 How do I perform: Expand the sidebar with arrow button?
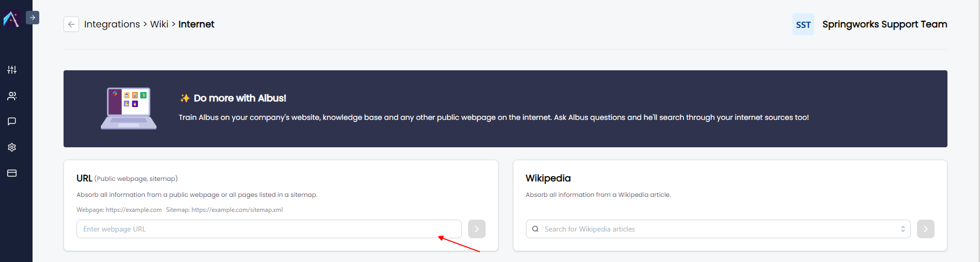[x=33, y=18]
